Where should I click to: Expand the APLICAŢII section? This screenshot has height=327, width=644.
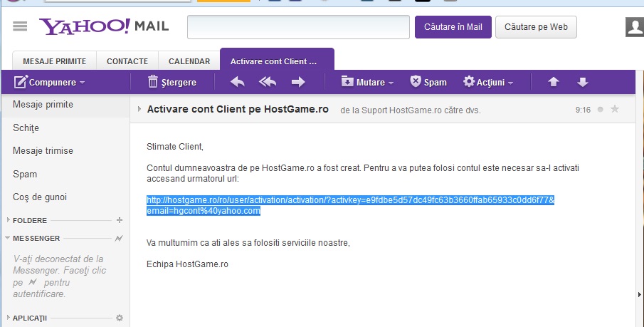point(9,318)
